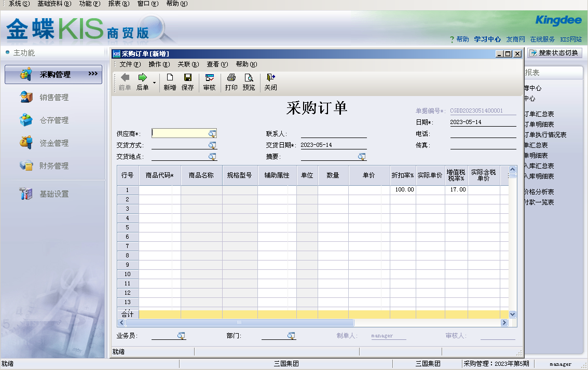Open the main 窗口 menu

[x=148, y=4]
